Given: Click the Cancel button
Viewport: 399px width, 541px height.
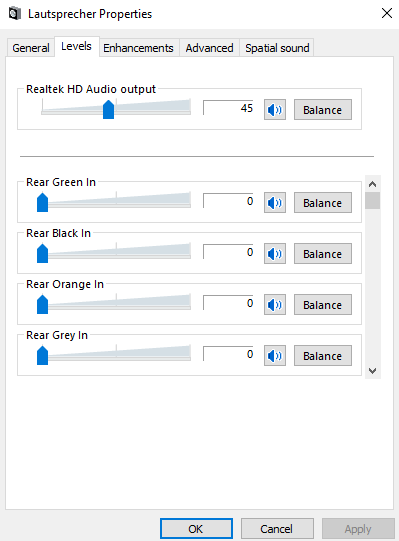Looking at the screenshot, I should tap(277, 529).
